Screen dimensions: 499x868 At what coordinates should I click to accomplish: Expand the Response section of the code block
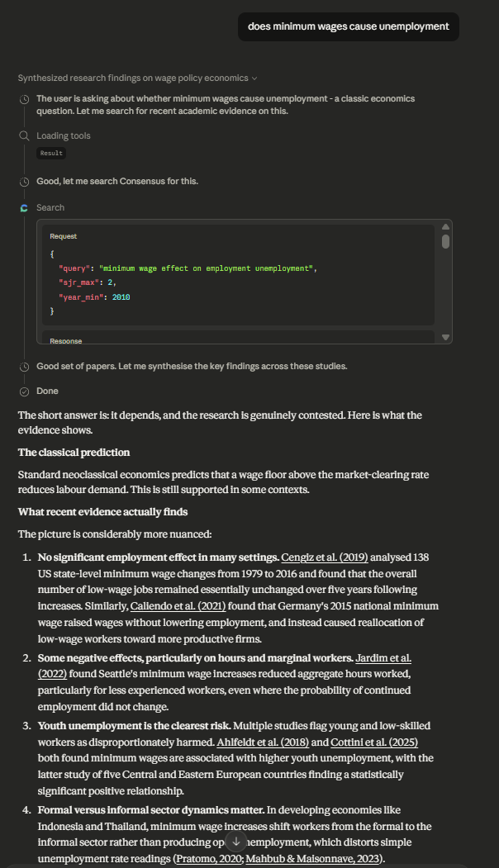click(66, 340)
